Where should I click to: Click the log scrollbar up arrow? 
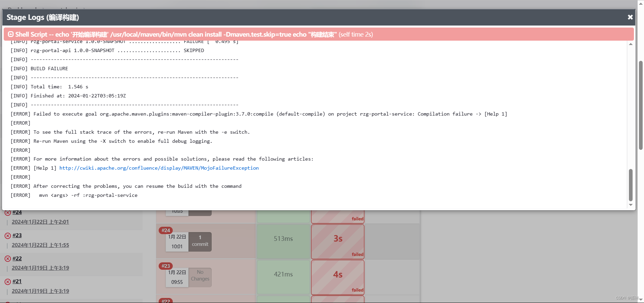pos(631,44)
